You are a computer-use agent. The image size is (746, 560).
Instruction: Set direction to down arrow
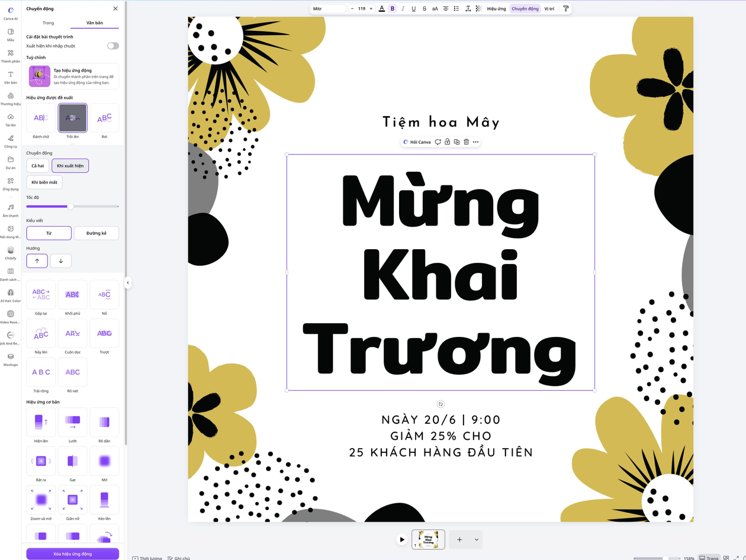click(61, 260)
